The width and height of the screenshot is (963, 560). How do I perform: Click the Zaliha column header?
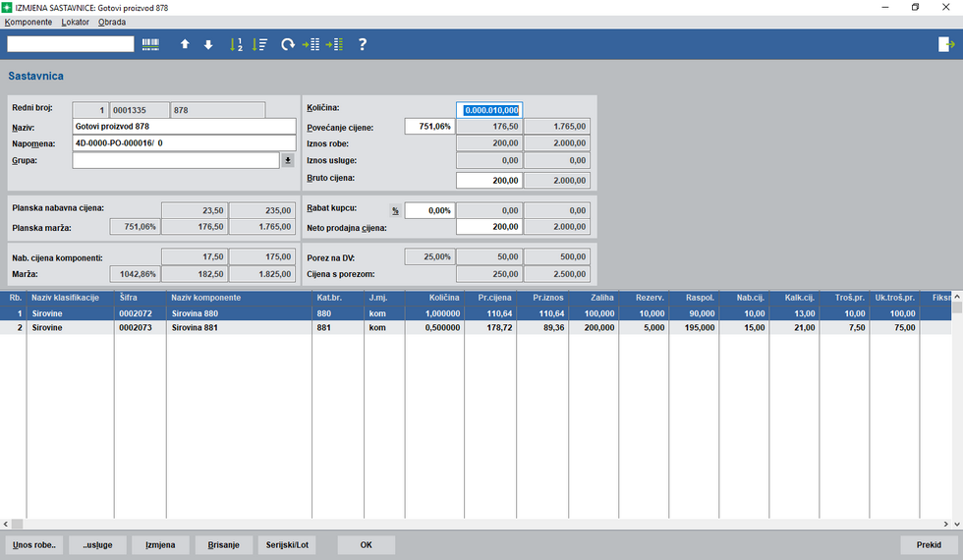594,298
